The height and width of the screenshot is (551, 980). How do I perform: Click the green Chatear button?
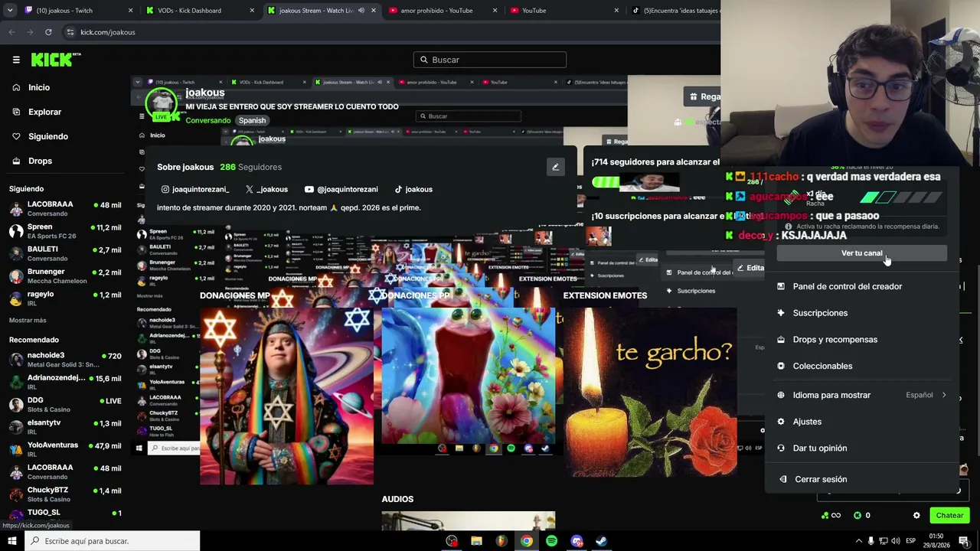[x=949, y=516]
